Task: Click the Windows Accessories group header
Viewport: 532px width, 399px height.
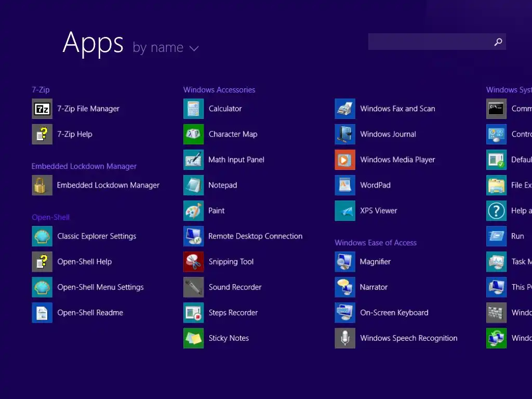Action: [x=219, y=89]
